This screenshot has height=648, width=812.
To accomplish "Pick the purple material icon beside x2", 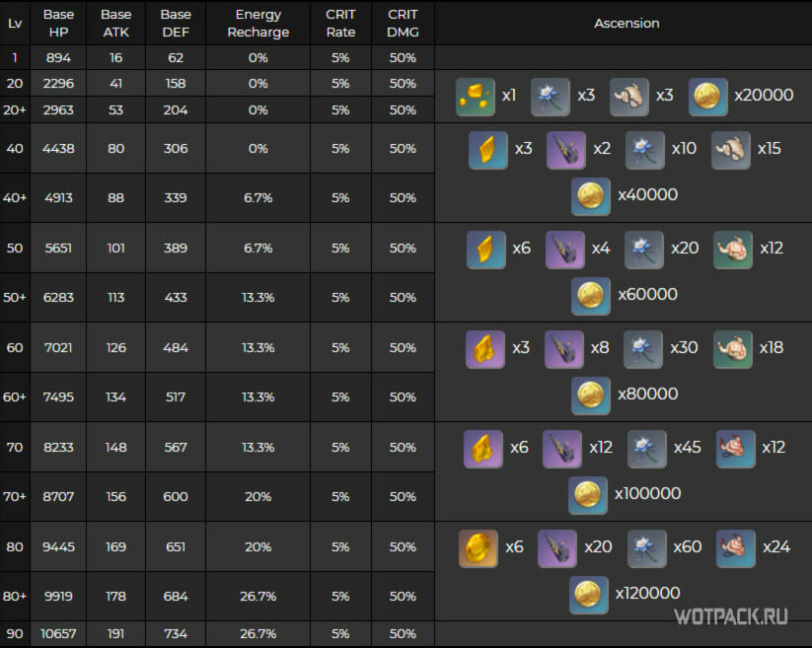I will [x=566, y=149].
